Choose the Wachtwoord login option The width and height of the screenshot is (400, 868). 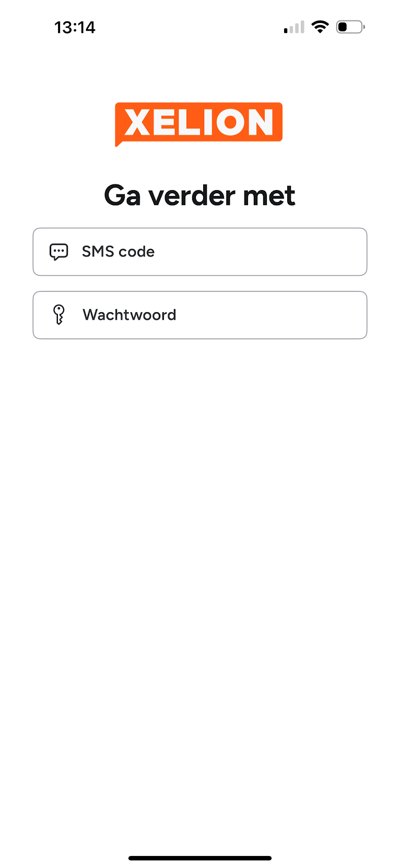[x=200, y=315]
